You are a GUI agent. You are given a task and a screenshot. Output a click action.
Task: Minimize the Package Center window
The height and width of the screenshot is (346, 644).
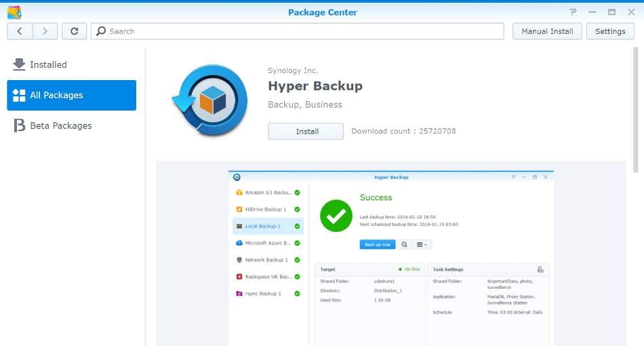592,12
